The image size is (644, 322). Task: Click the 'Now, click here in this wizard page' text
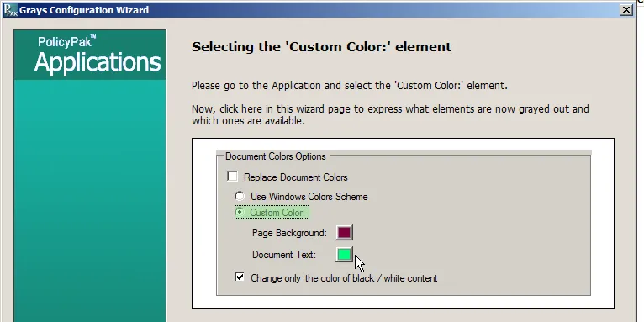(390, 115)
